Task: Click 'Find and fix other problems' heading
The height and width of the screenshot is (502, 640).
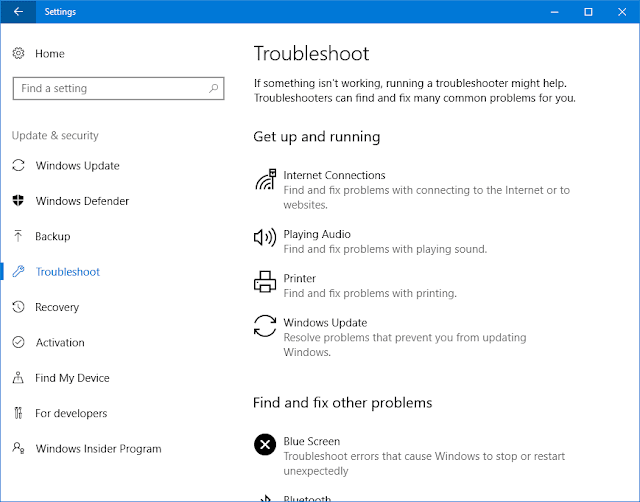Action: coord(342,403)
